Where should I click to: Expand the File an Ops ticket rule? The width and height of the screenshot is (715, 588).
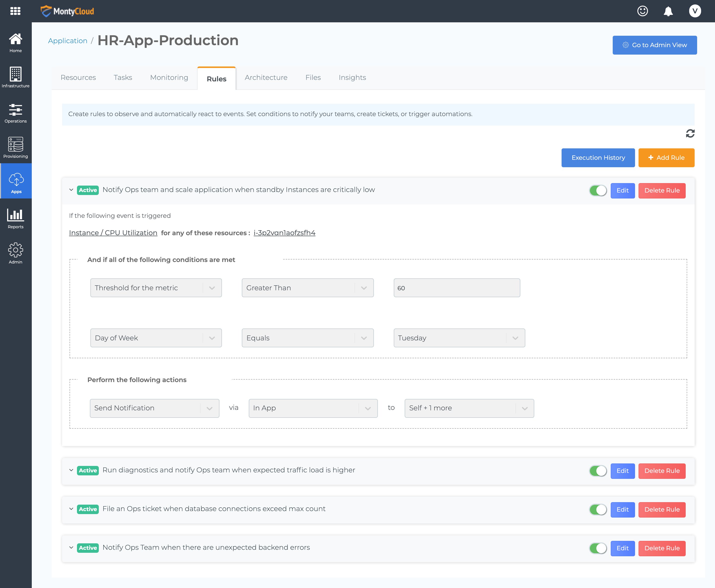pyautogui.click(x=71, y=509)
